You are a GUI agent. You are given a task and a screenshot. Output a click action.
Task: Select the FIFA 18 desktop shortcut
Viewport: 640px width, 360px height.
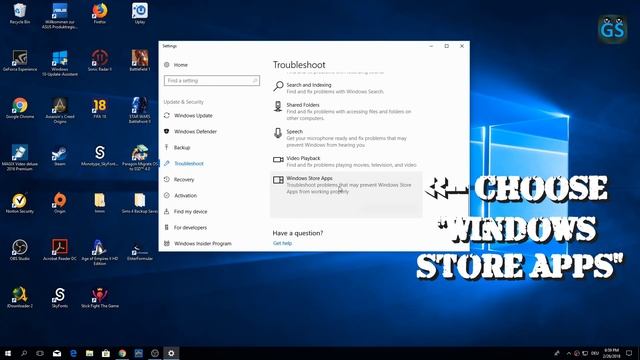(x=100, y=108)
